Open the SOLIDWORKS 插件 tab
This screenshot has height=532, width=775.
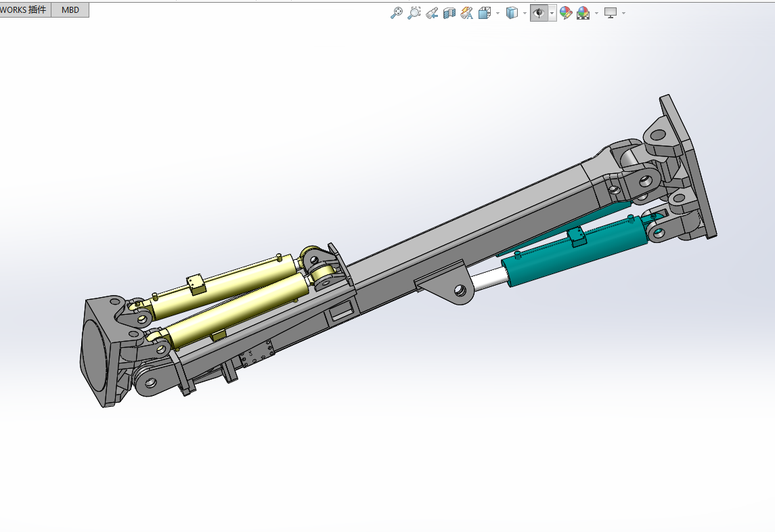pos(25,10)
